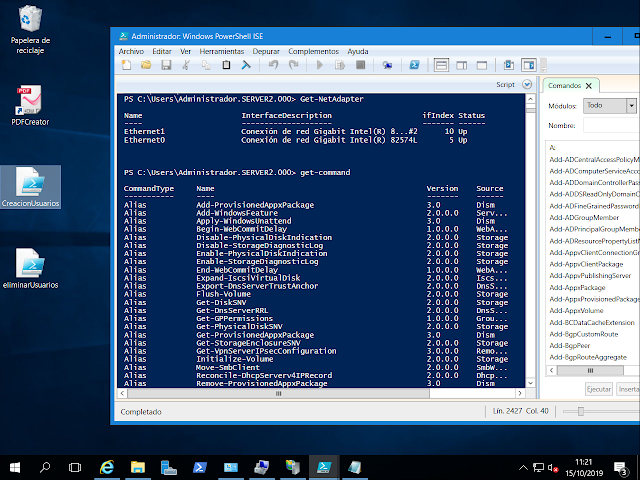Open the notification center icon

[x=621, y=468]
